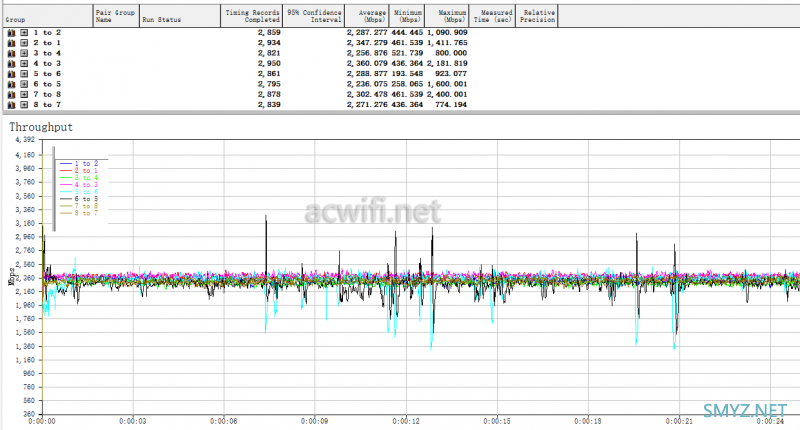
Task: Click timing records value 2,795
Action: [269, 84]
